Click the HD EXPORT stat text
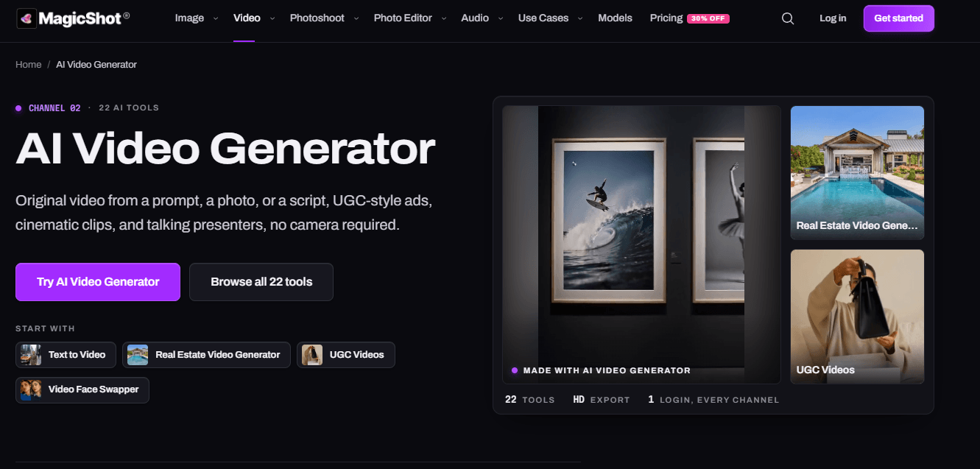 (x=602, y=400)
